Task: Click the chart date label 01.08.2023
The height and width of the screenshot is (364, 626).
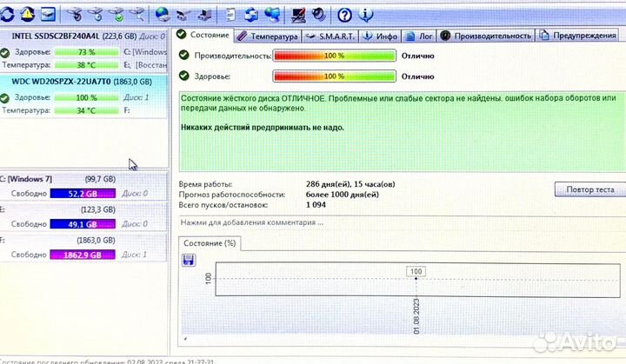Action: (x=416, y=316)
